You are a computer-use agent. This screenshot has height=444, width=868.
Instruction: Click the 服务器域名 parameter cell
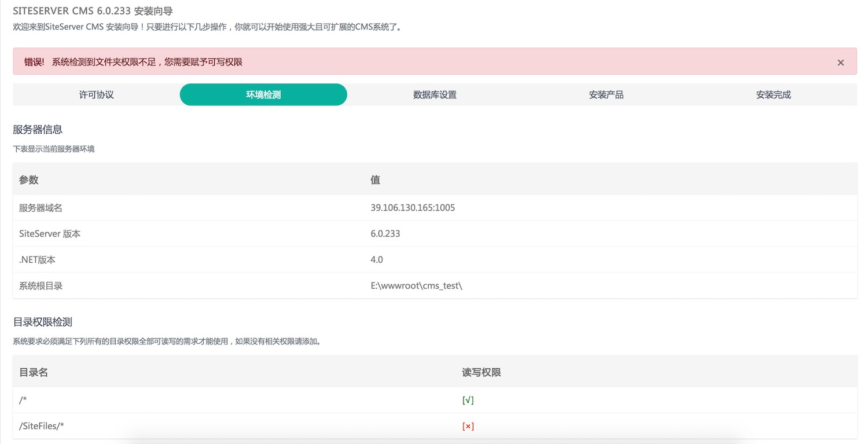pos(189,207)
